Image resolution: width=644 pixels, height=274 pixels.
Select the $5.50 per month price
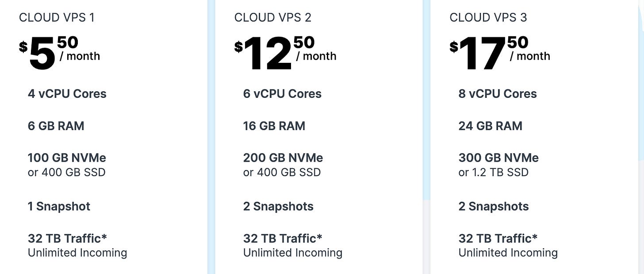(x=60, y=53)
